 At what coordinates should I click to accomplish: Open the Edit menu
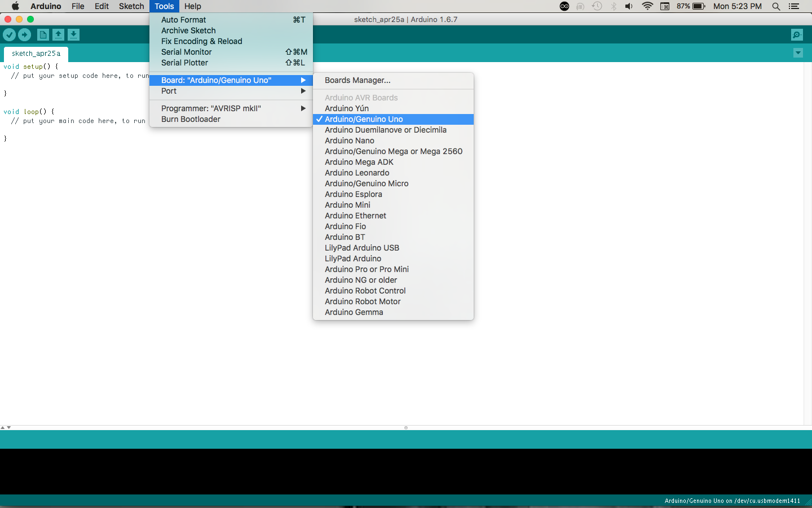point(101,6)
